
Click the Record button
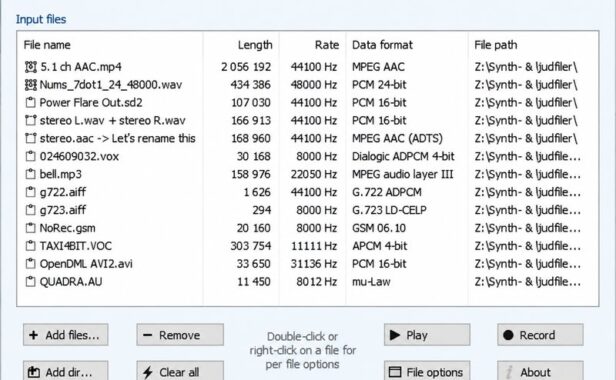pos(540,335)
